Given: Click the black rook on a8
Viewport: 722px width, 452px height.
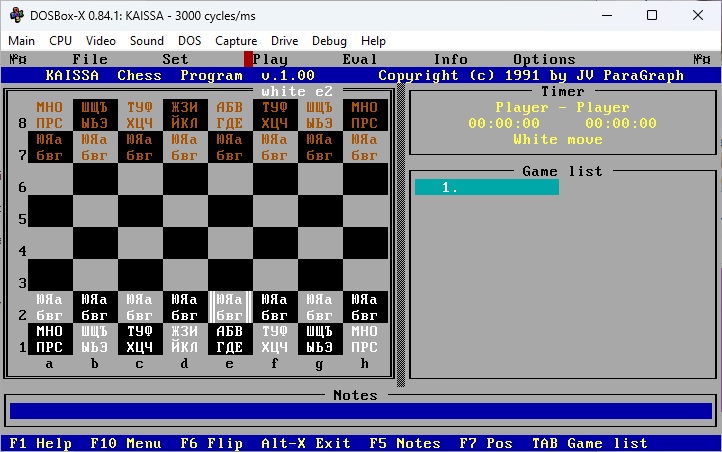Looking at the screenshot, I should pyautogui.click(x=50, y=115).
